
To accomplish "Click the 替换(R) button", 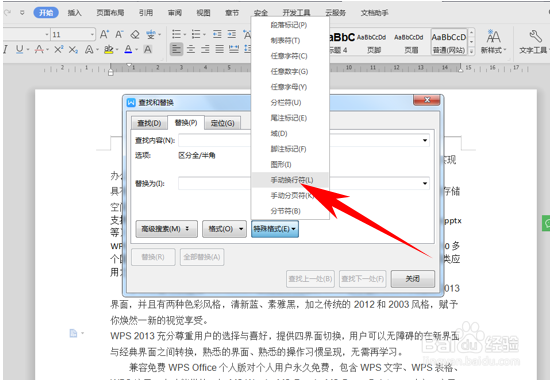I will pos(153,257).
